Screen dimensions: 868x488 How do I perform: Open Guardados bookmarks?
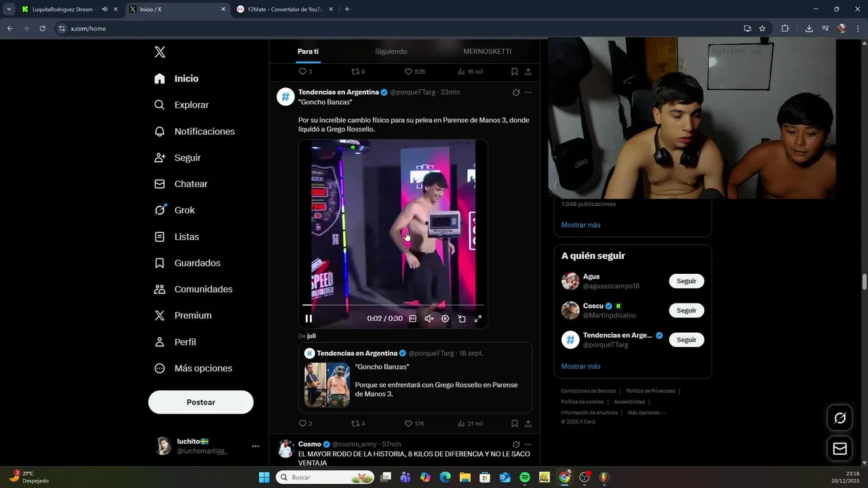(x=187, y=263)
